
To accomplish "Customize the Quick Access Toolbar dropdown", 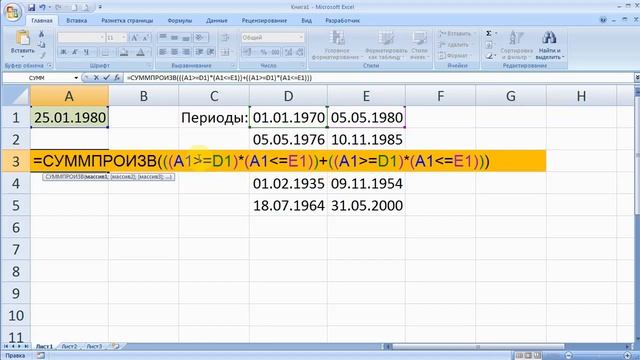I will click(x=100, y=7).
